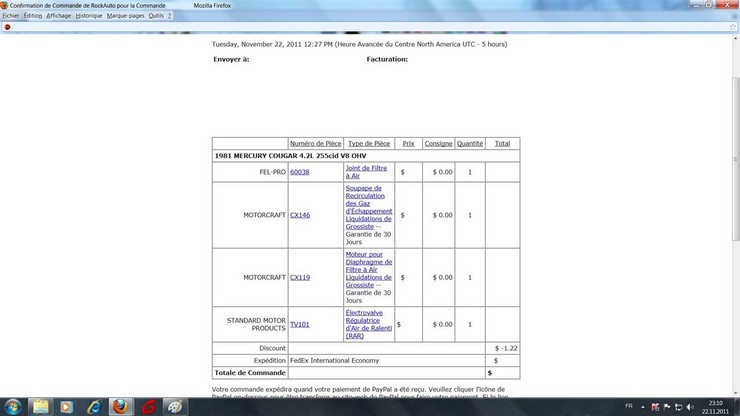The height and width of the screenshot is (416, 740).
Task: Open Windows Media Player from taskbar
Action: (x=67, y=407)
